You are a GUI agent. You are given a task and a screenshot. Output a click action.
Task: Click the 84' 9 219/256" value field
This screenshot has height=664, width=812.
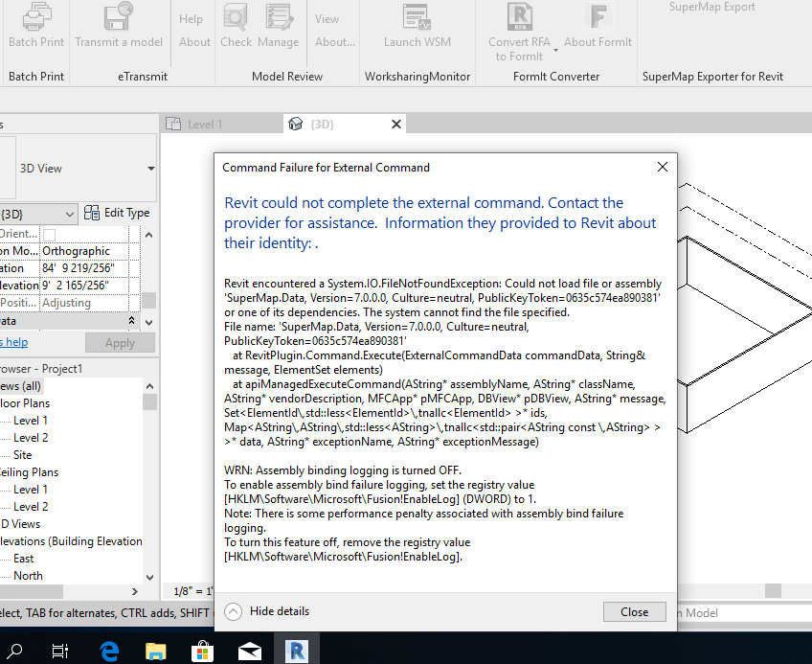tap(84, 268)
